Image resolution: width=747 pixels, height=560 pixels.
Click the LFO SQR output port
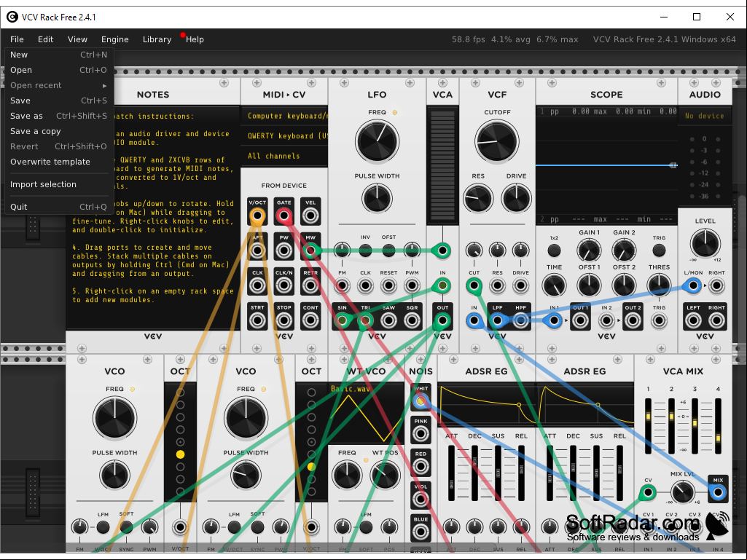(x=412, y=320)
